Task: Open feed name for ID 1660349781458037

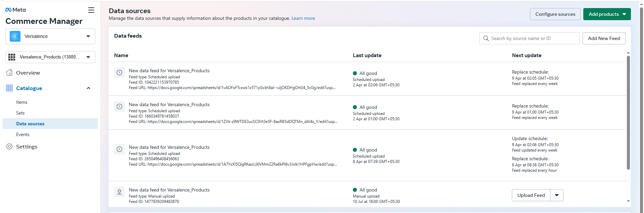Action: [169, 104]
